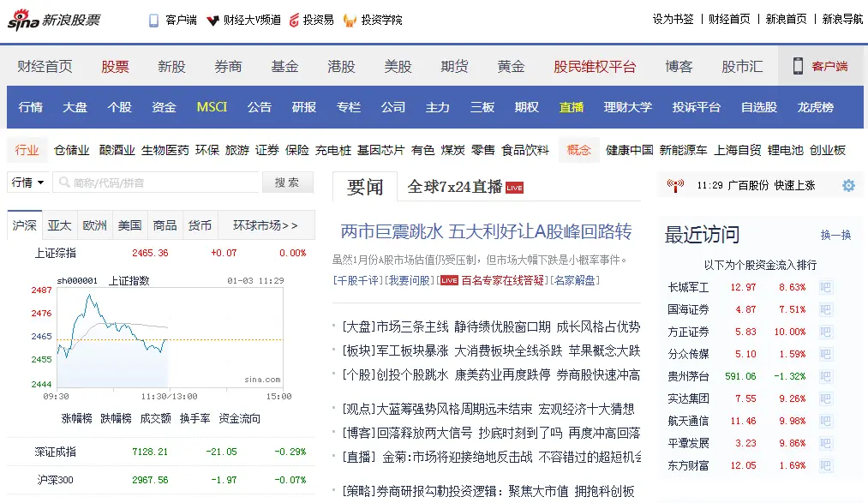Click the 财经大V频道 V icon

(213, 21)
